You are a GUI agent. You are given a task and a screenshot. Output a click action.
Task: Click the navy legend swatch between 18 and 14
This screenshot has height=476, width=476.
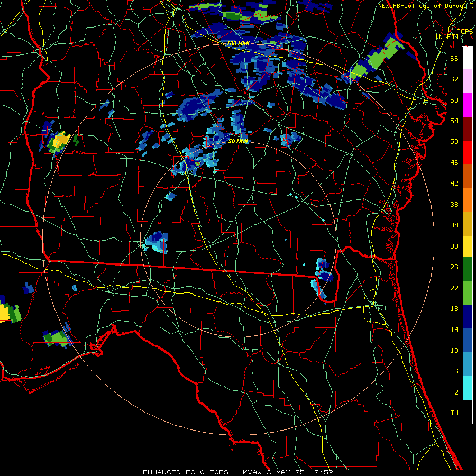click(467, 317)
